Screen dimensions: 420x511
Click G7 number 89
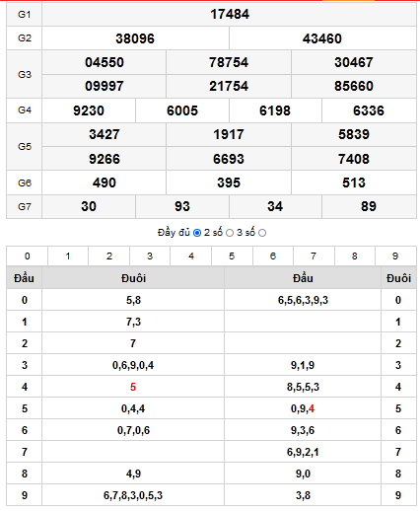click(369, 206)
